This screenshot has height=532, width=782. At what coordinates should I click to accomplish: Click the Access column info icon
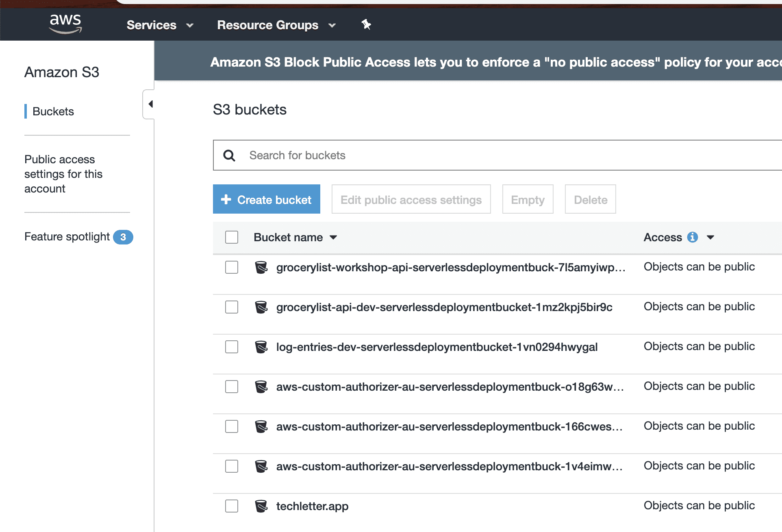[x=692, y=237]
